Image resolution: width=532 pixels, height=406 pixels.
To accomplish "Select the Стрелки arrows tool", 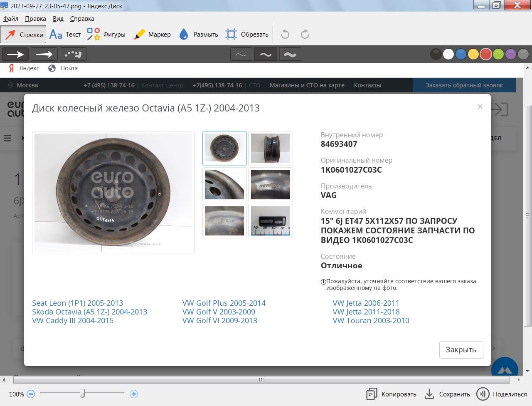I will [23, 35].
